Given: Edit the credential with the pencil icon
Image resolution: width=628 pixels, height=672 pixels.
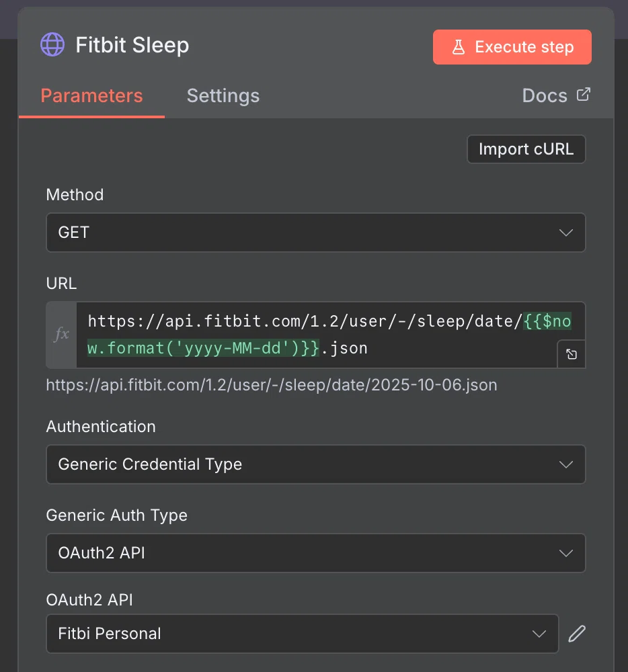Looking at the screenshot, I should (x=577, y=634).
